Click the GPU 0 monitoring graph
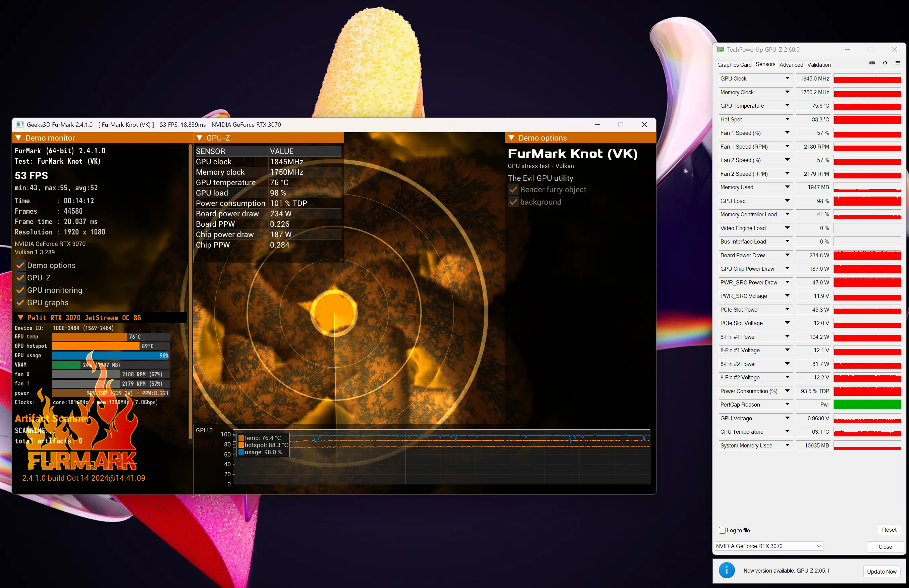This screenshot has width=909, height=588. (441, 457)
